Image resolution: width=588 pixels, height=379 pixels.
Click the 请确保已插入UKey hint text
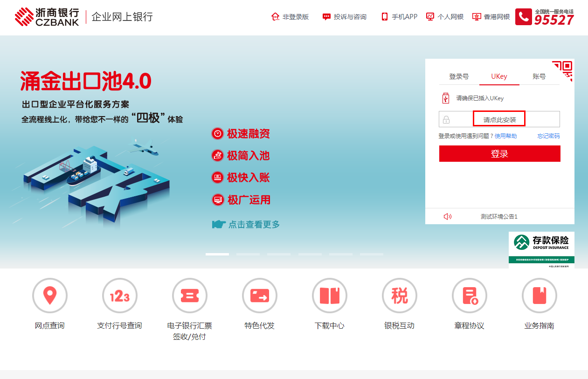tap(480, 98)
